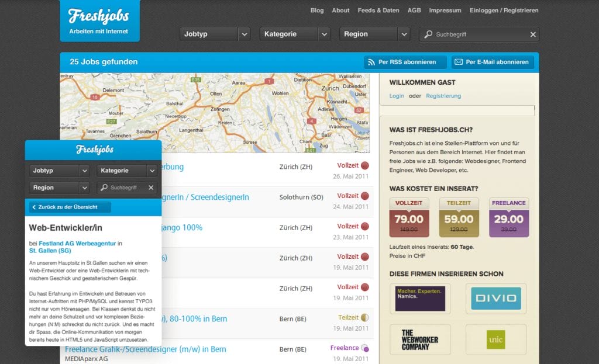599x364 pixels.
Task: Click the green unic company logo
Action: 495,339
